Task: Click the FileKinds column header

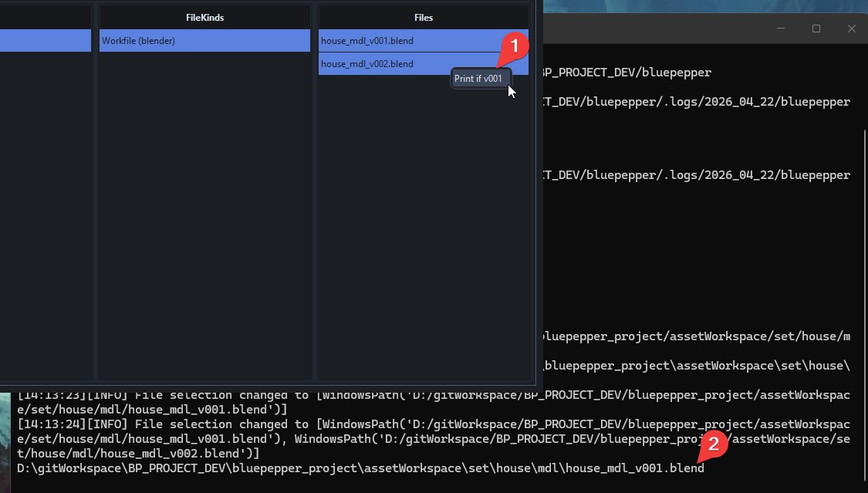Action: point(204,18)
